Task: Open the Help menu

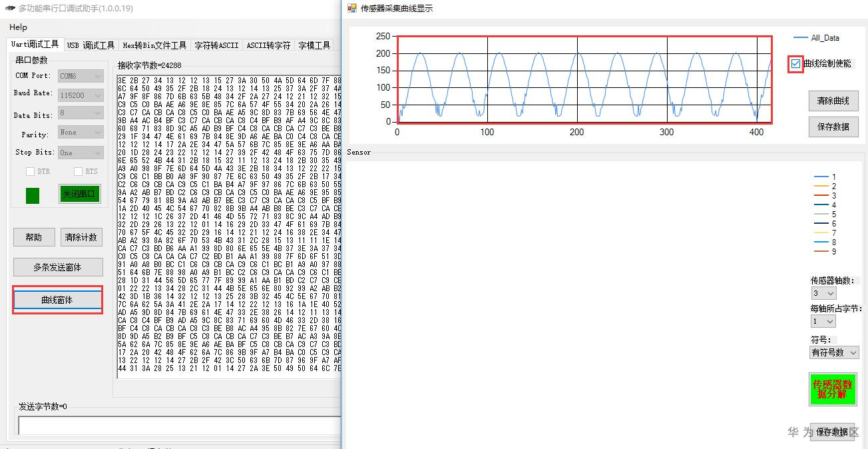Action: (19, 27)
